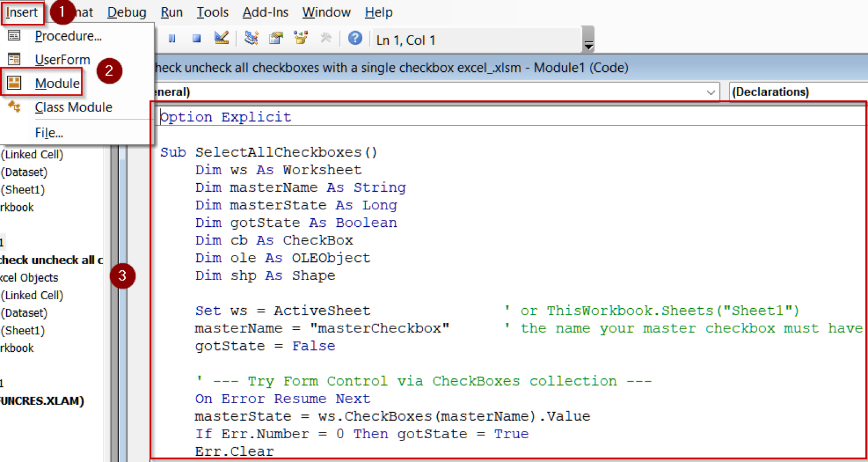The image size is (868, 462).
Task: Toggle Design Mode icon in toolbar
Action: tap(222, 38)
